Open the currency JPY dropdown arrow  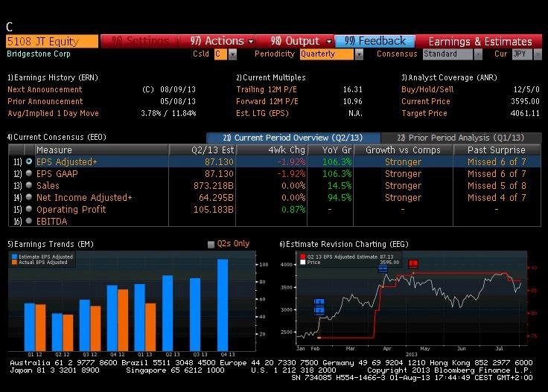click(538, 54)
